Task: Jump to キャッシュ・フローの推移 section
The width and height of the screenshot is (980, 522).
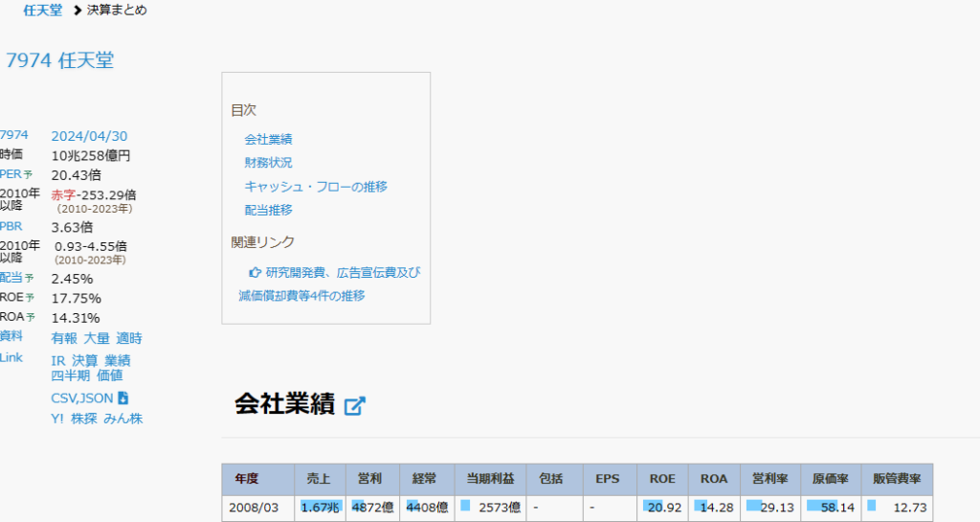Action: (316, 187)
